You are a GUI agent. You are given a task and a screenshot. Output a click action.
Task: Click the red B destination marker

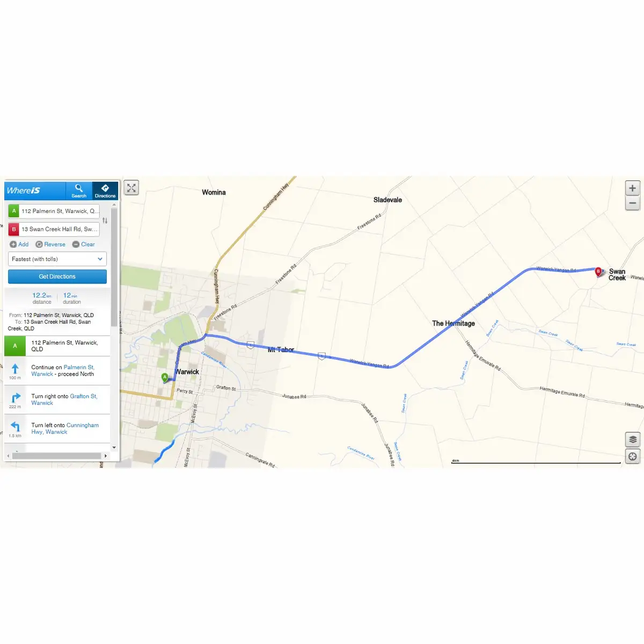pos(598,272)
